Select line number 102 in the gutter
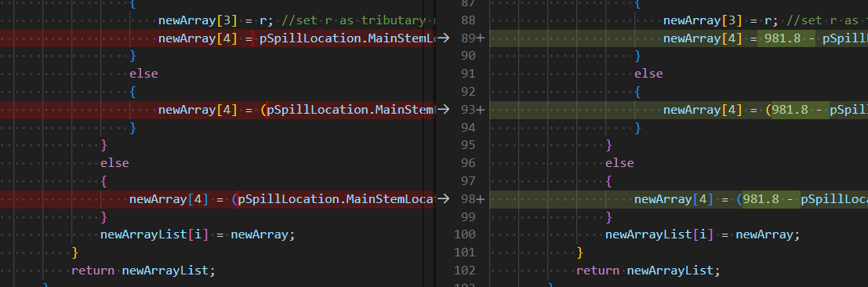 (x=464, y=271)
